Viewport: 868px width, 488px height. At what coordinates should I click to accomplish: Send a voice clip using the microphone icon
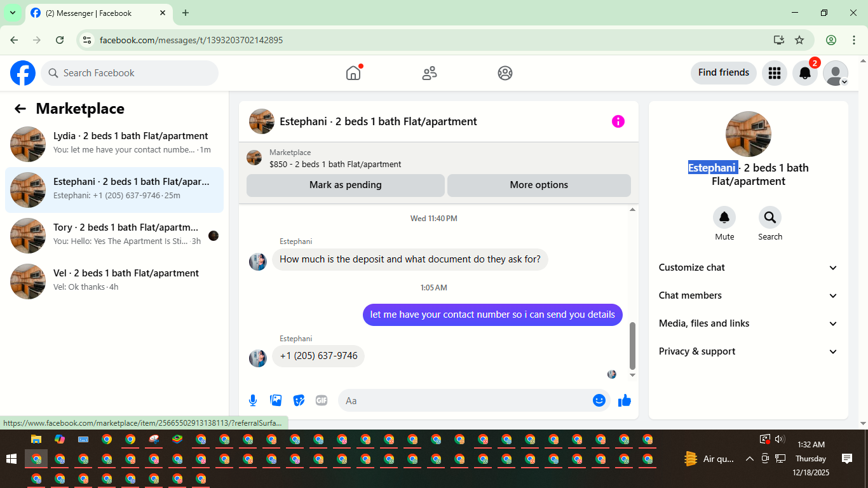[253, 400]
